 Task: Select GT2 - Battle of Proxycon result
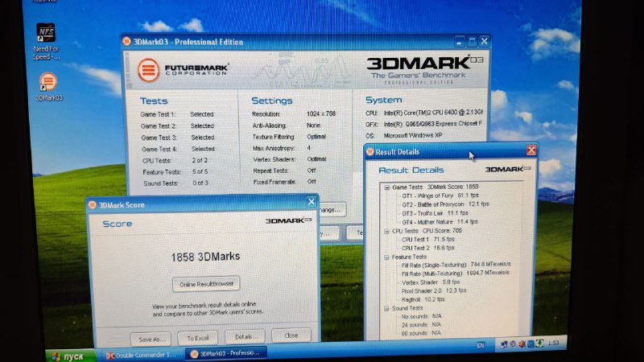pyautogui.click(x=445, y=204)
